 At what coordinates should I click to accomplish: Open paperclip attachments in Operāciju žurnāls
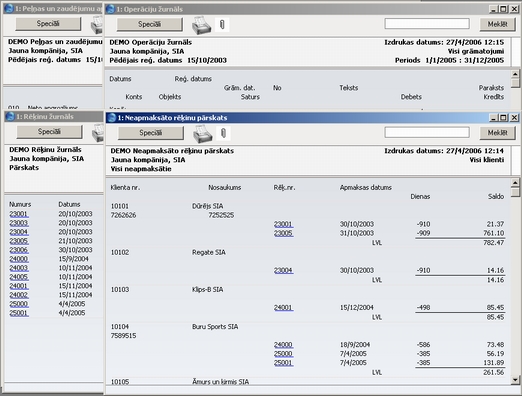click(x=222, y=25)
